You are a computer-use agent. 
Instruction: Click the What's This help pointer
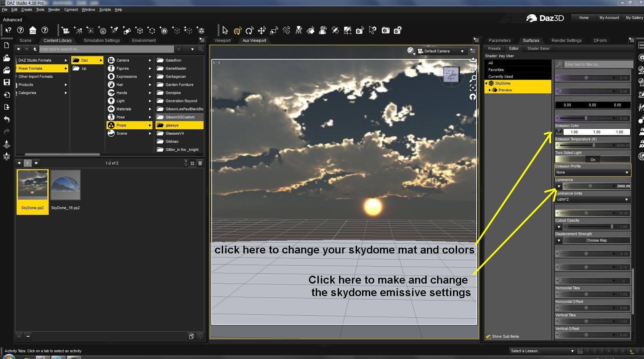(x=8, y=30)
